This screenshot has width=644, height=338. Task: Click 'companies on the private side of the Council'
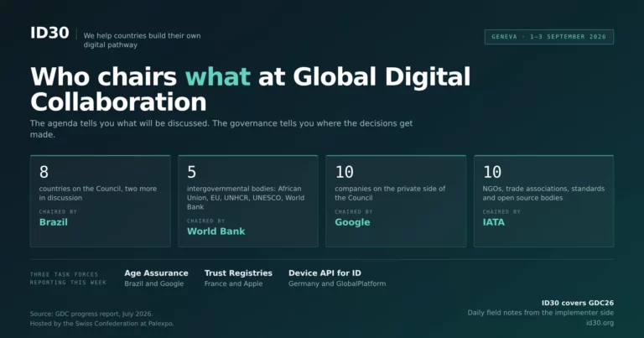tap(390, 193)
